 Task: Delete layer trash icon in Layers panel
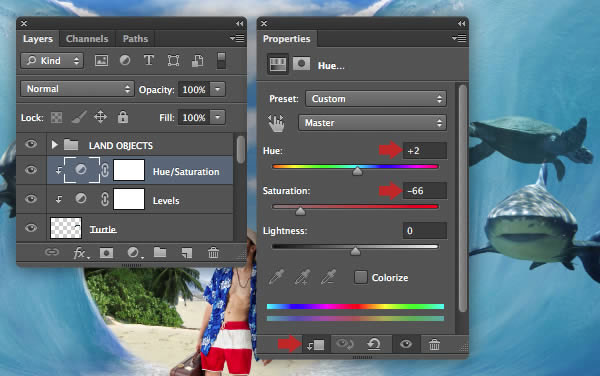[x=213, y=252]
